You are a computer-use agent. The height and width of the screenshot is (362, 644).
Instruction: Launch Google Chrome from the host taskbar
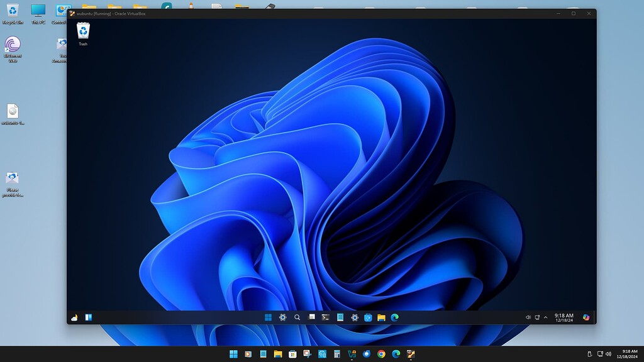pyautogui.click(x=380, y=353)
